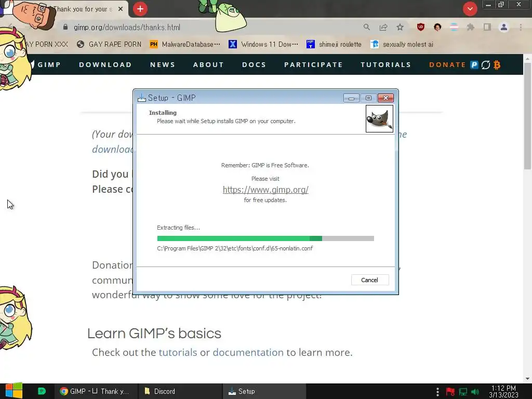The width and height of the screenshot is (532, 399).
Task: Click the PayPal donate icon
Action: [x=474, y=64]
